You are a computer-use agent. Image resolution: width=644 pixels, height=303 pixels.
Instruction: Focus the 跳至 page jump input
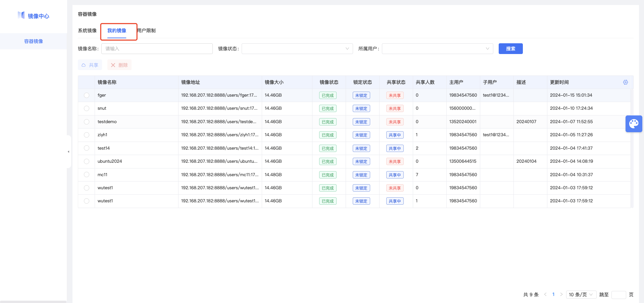(618, 295)
